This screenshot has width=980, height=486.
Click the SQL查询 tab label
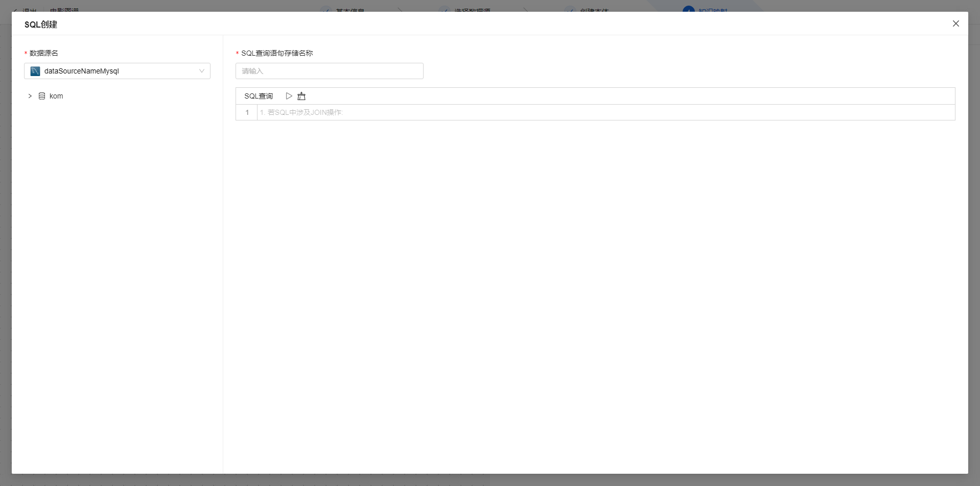[259, 96]
